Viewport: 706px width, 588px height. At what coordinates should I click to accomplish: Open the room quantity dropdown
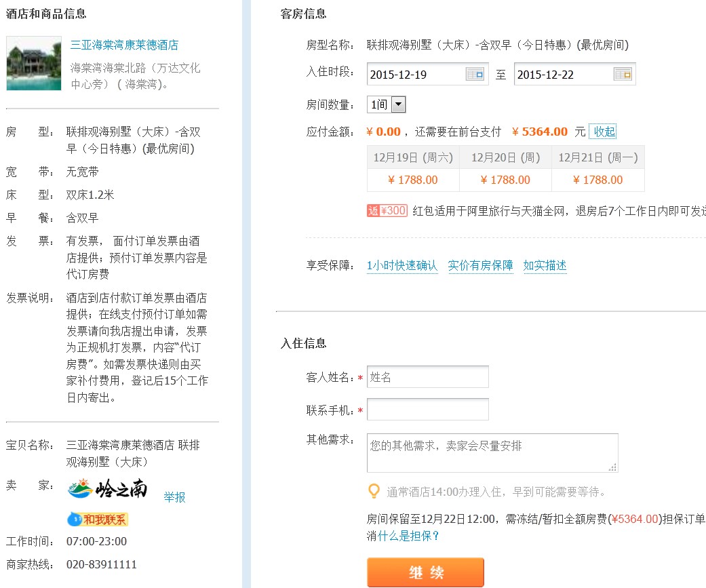click(x=398, y=105)
